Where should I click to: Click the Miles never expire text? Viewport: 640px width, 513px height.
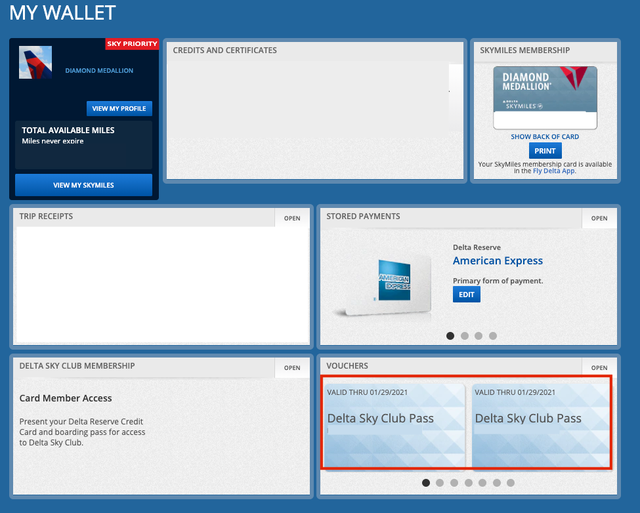pyautogui.click(x=53, y=141)
